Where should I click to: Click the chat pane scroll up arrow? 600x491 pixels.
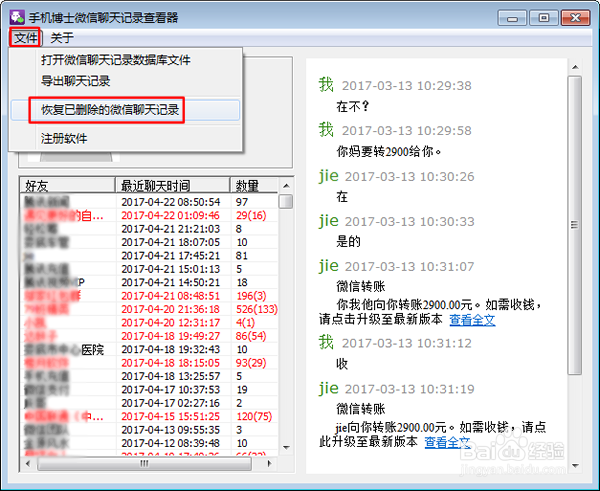point(575,67)
